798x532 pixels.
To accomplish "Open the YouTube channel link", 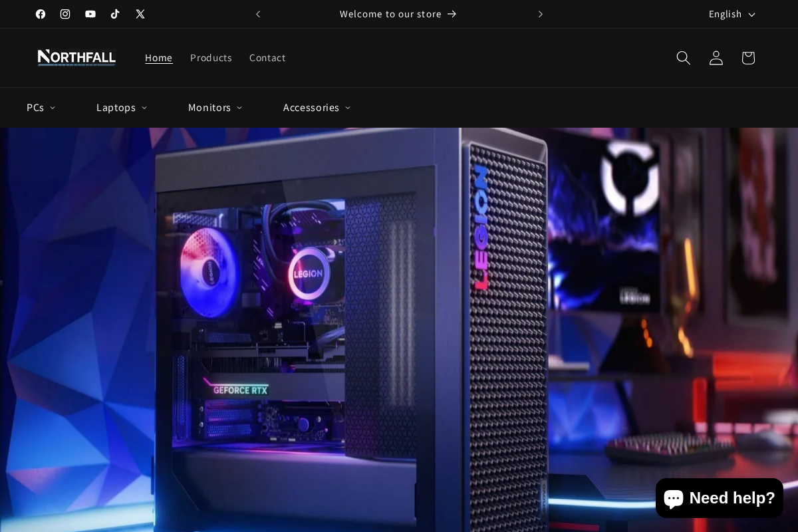I will (x=90, y=14).
